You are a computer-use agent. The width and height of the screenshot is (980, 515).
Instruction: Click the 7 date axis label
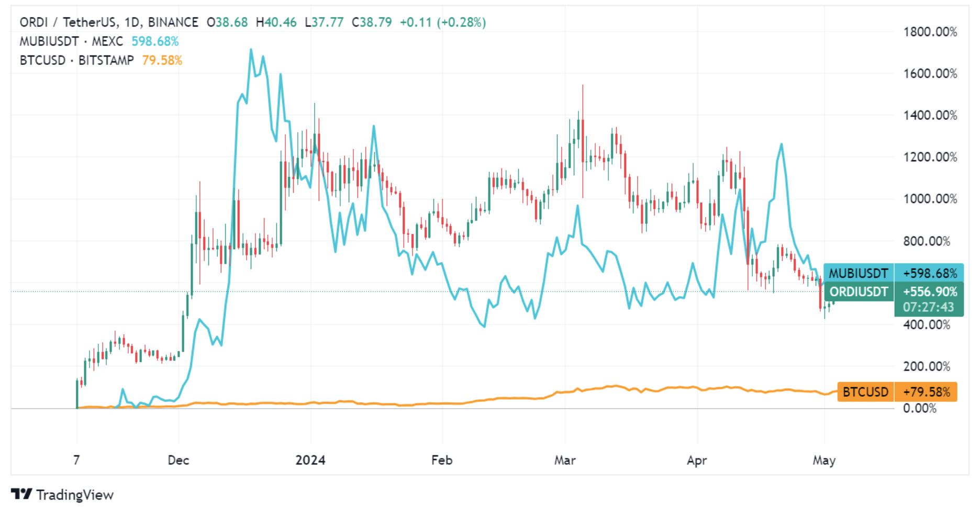(77, 460)
